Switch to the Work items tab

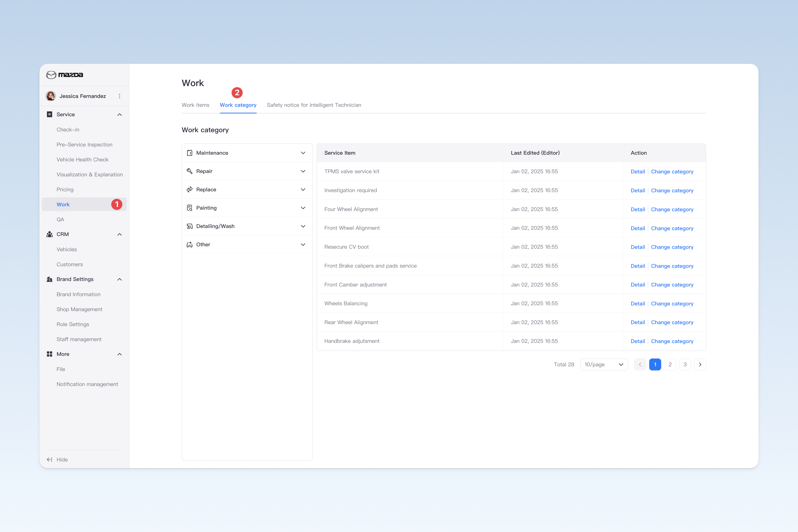tap(196, 105)
